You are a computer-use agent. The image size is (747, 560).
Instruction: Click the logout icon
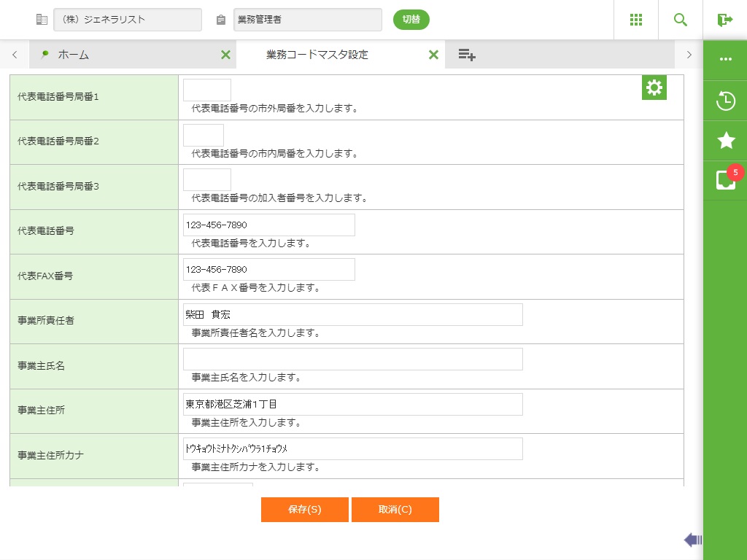[724, 20]
